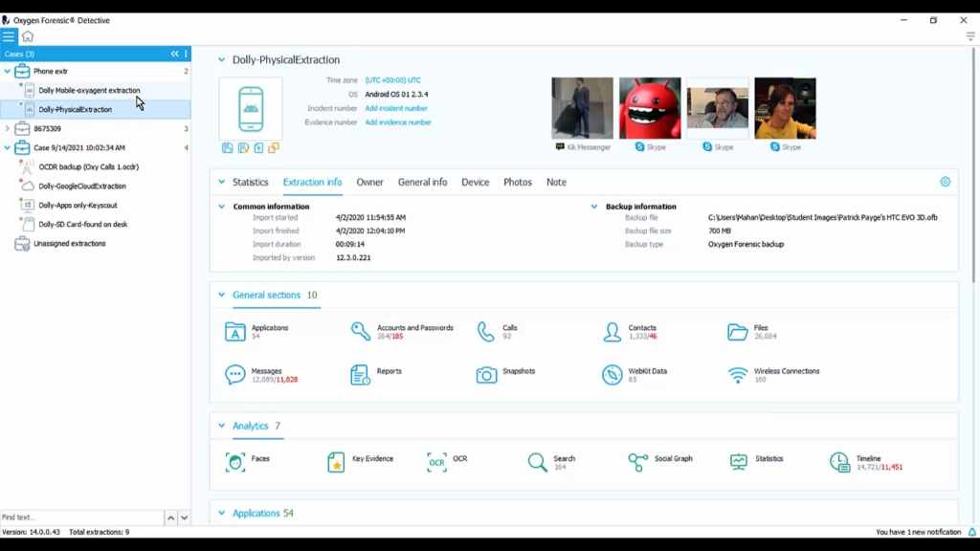Image resolution: width=980 pixels, height=551 pixels.
Task: Find previous match with up arrow
Action: coord(170,518)
